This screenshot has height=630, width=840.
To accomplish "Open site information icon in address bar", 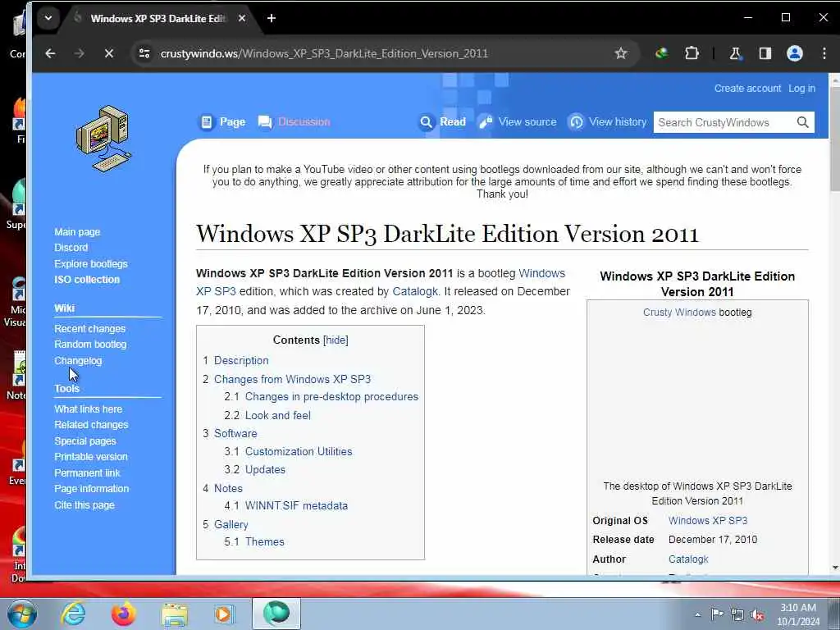I will pos(144,53).
